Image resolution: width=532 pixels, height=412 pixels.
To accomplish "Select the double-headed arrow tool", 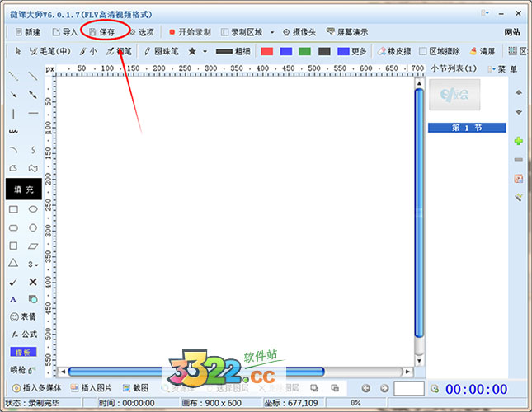I will 33,95.
